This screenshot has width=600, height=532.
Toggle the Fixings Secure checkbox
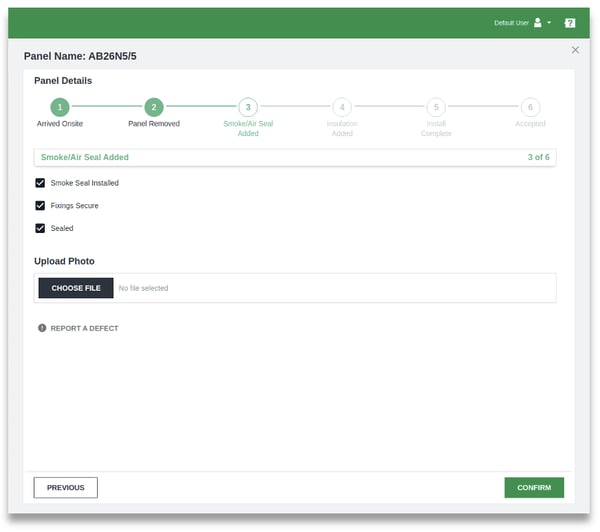pyautogui.click(x=40, y=205)
